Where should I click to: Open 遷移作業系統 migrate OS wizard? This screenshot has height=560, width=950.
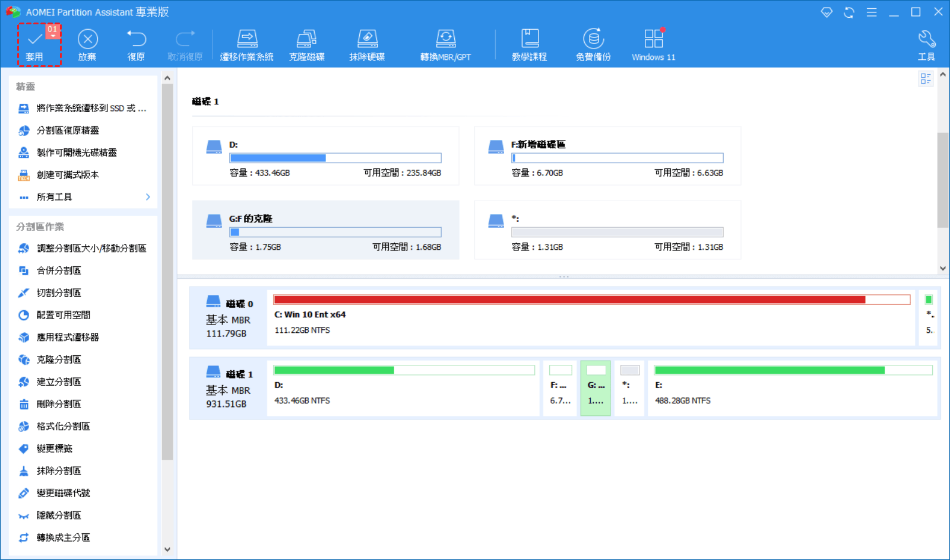coord(246,45)
